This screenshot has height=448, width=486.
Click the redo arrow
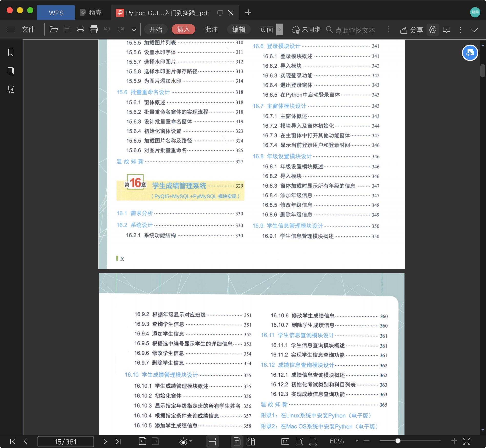pos(120,29)
